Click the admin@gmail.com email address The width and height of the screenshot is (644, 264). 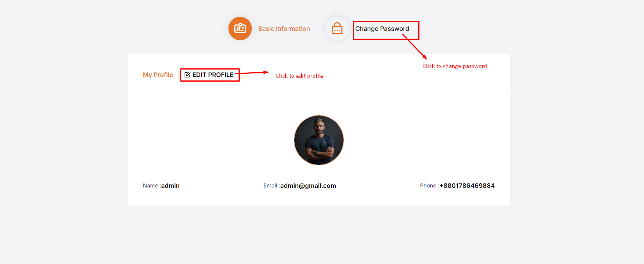[308, 186]
